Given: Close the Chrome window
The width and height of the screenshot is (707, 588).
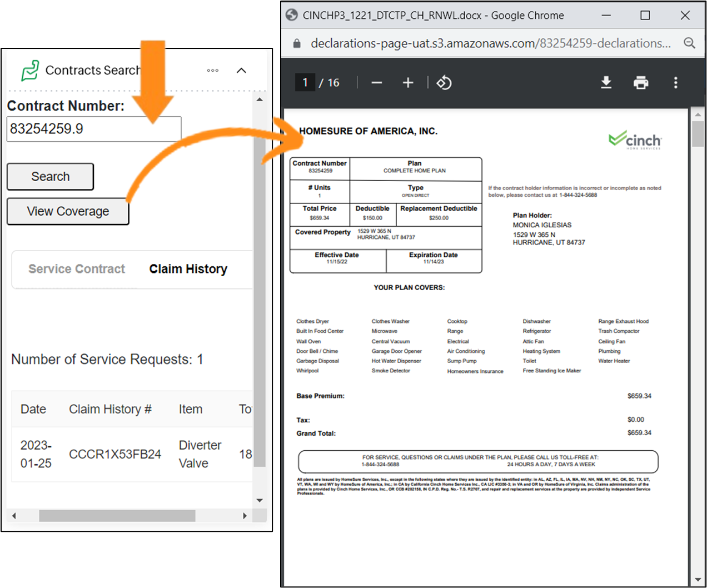Looking at the screenshot, I should [685, 15].
